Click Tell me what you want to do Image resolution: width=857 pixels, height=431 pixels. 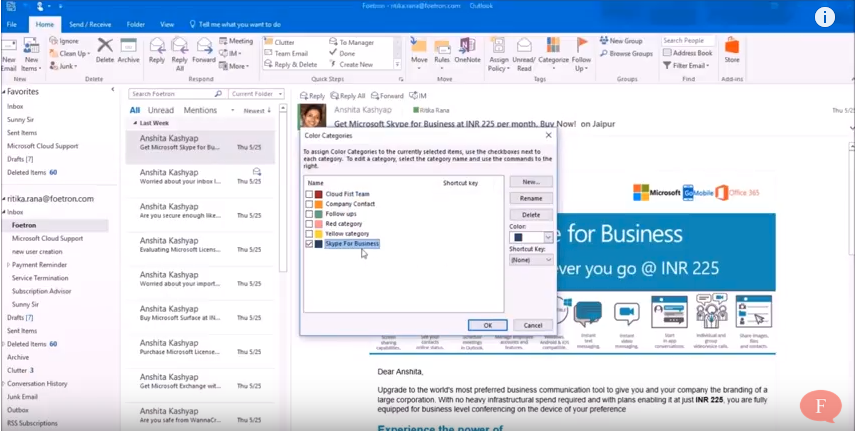click(x=235, y=25)
